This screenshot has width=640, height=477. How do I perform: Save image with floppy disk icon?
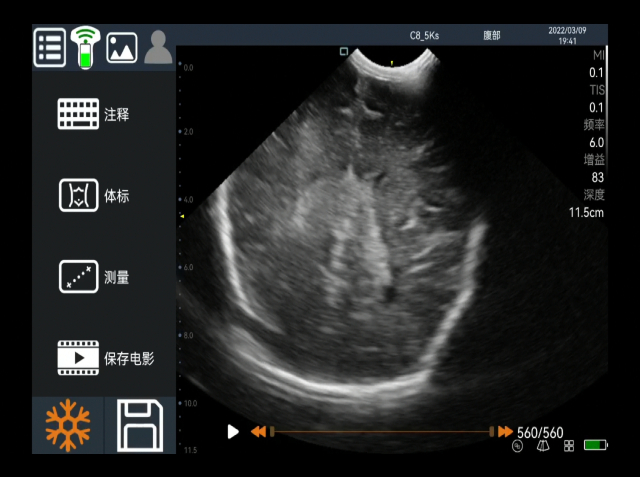tap(140, 425)
